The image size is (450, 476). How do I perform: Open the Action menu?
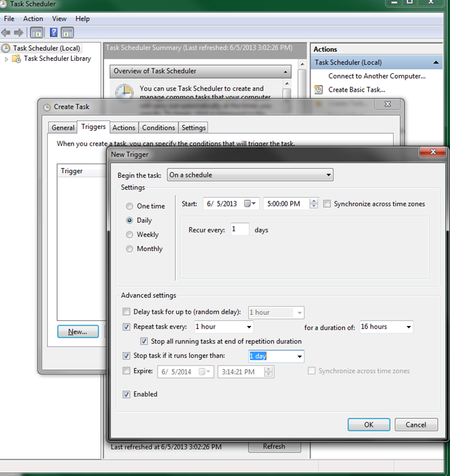point(33,19)
